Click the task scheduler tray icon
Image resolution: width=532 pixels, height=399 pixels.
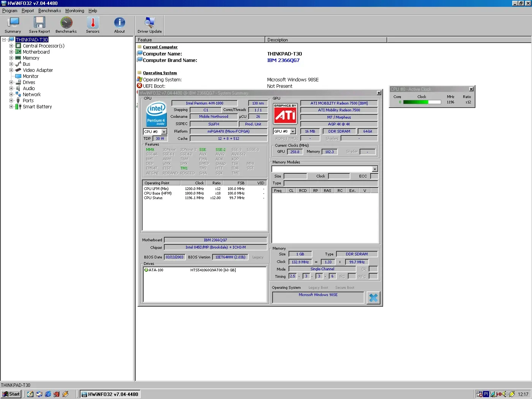click(480, 394)
